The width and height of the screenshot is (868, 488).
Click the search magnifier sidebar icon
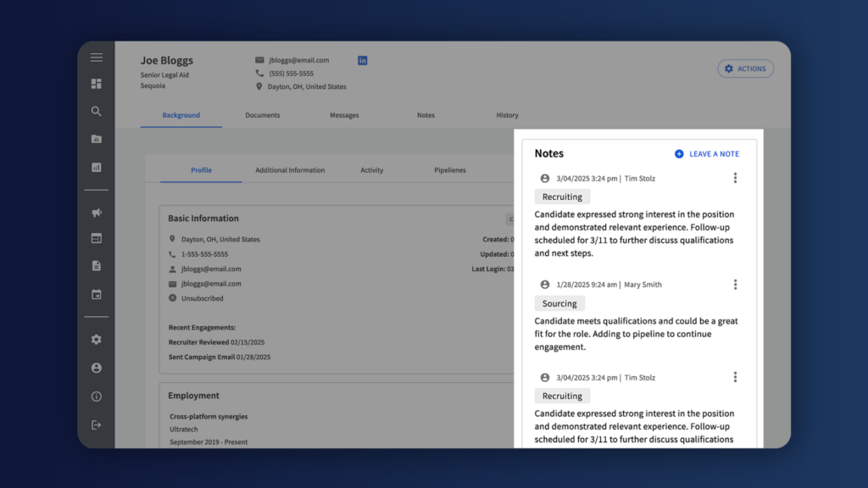coord(96,111)
